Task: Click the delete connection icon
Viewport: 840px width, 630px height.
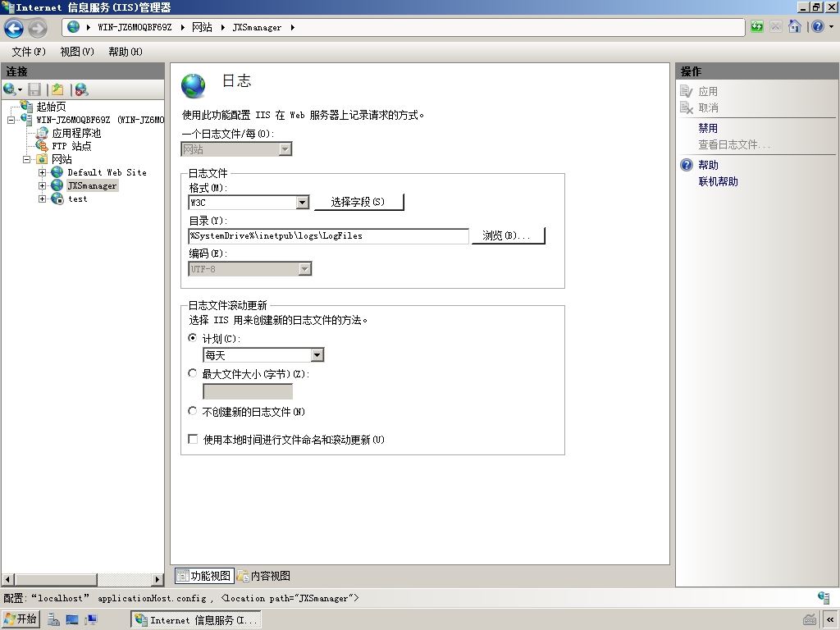Action: (81, 89)
